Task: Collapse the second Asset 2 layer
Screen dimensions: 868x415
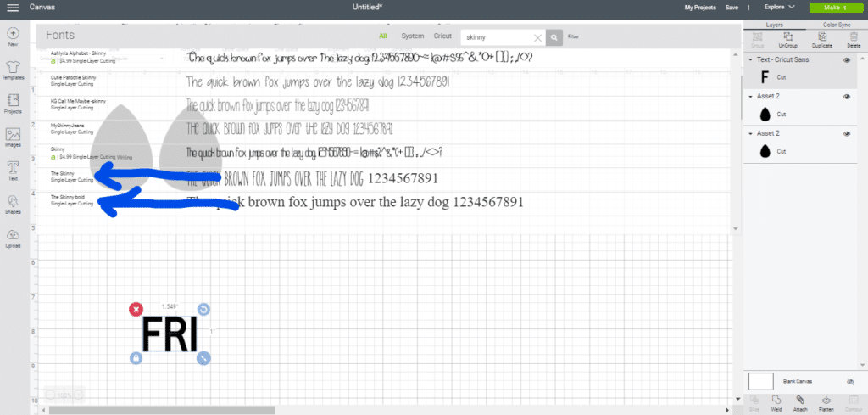Action: 750,134
